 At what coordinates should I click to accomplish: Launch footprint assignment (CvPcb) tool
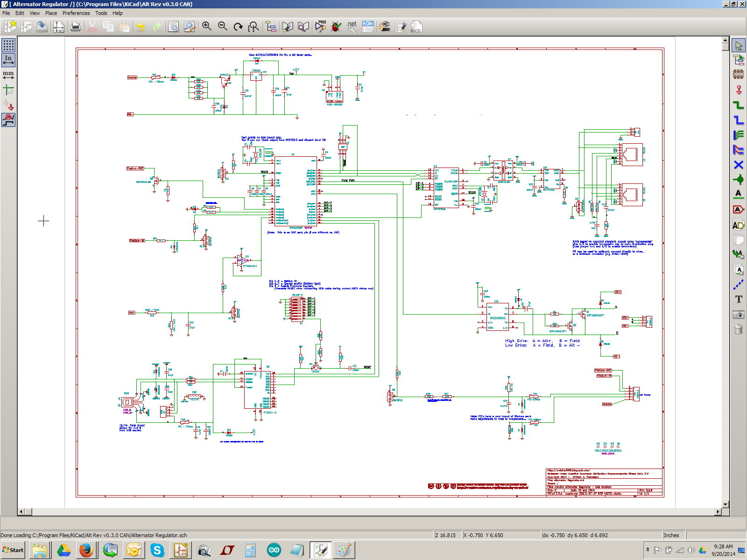click(384, 27)
